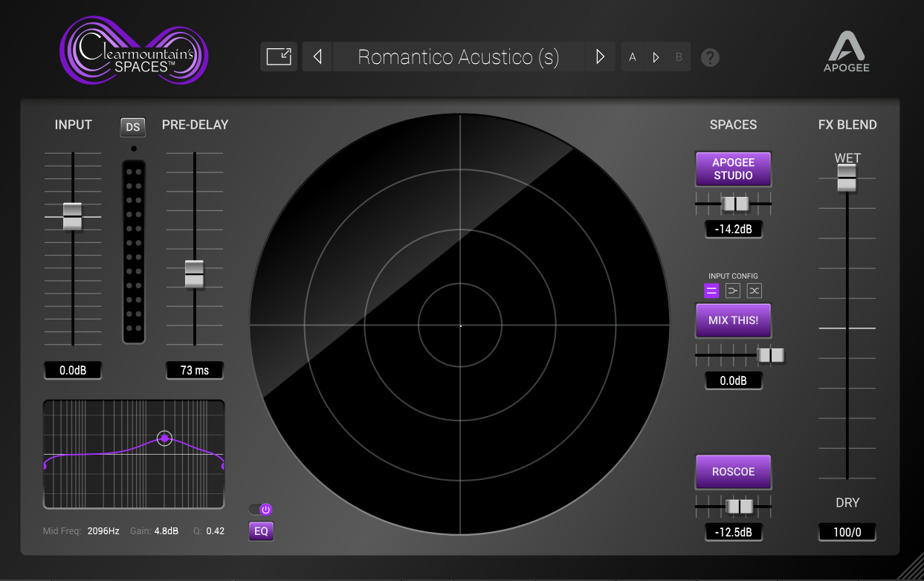Click the Input 0.0dB value field
This screenshot has height=581, width=924.
pos(72,370)
